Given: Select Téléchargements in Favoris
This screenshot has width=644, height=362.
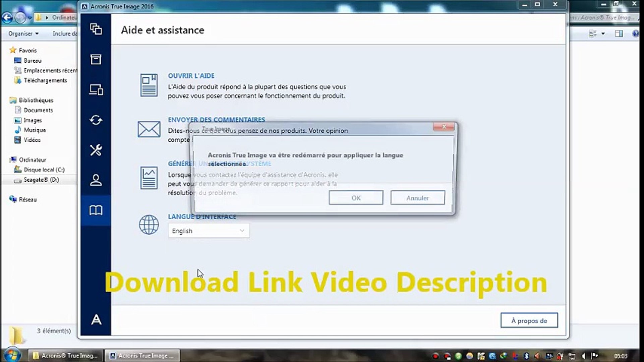Looking at the screenshot, I should [x=45, y=80].
